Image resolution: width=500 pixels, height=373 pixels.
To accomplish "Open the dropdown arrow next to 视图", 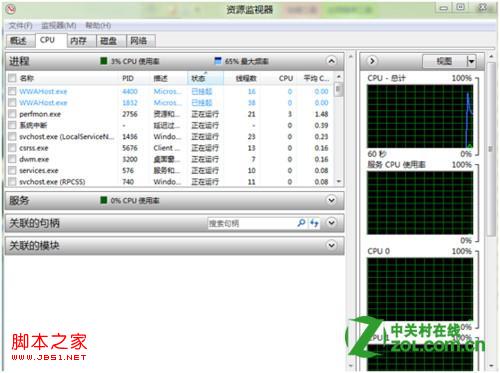I will [471, 61].
